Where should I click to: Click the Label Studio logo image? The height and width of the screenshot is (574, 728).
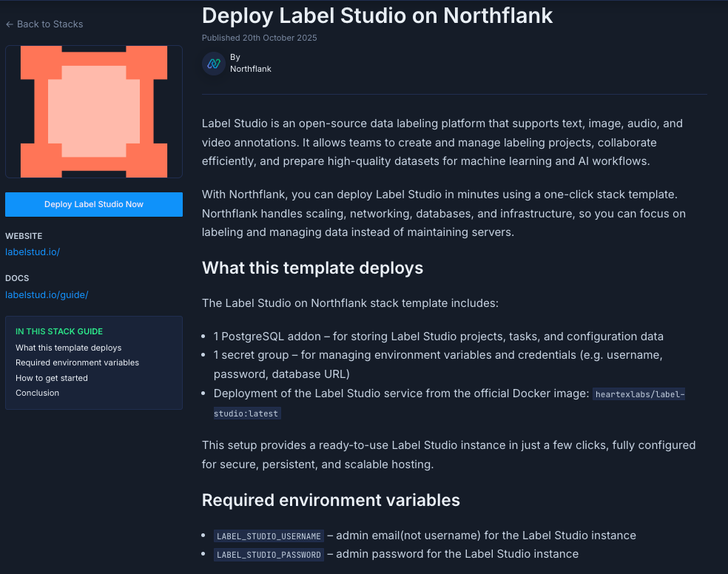pos(94,112)
